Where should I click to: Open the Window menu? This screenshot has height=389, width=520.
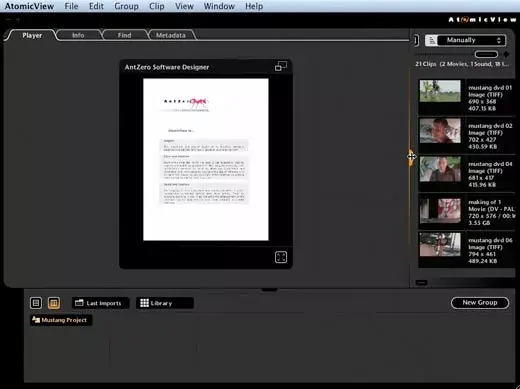[219, 6]
